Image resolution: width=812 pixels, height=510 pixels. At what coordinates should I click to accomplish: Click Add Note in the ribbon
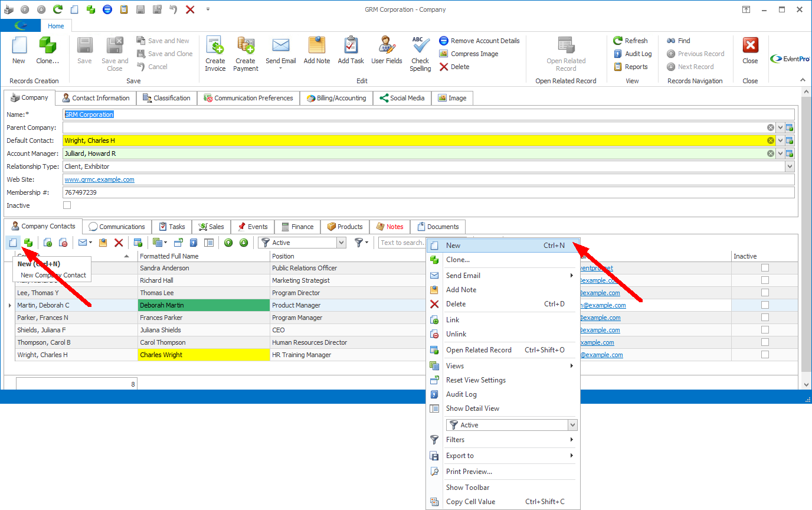pos(317,51)
